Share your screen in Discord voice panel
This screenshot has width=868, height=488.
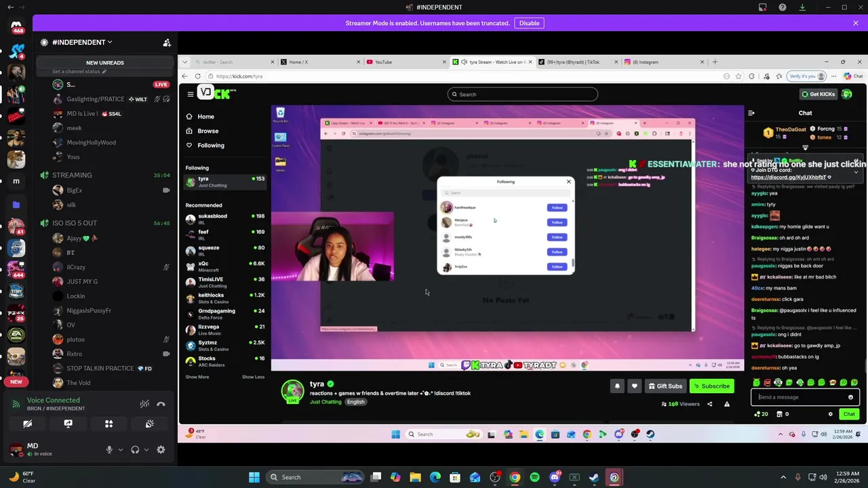(68, 424)
